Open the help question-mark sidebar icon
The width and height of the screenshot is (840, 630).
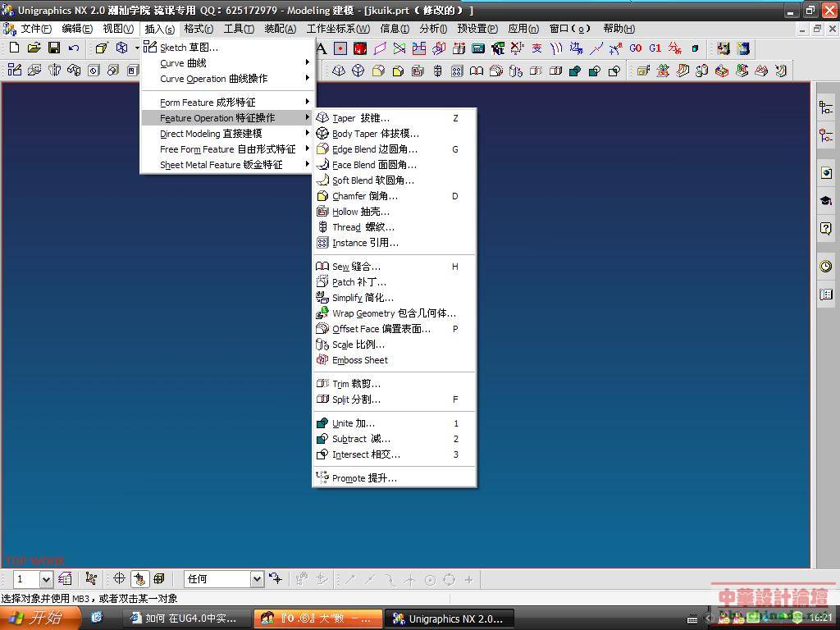point(825,229)
